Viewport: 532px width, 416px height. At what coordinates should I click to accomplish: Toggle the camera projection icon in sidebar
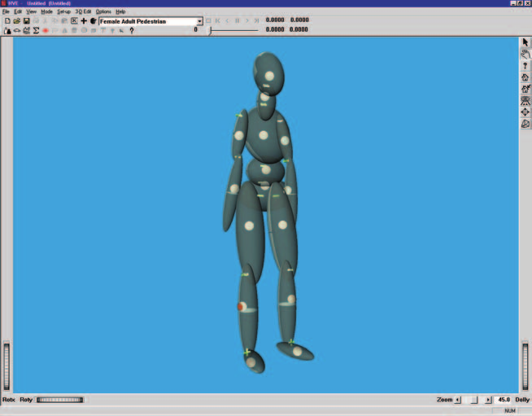[x=525, y=124]
